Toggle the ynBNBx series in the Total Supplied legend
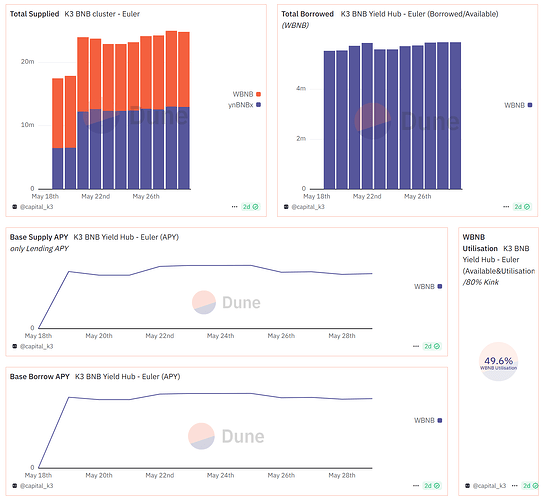The image size is (542, 500). [244, 105]
